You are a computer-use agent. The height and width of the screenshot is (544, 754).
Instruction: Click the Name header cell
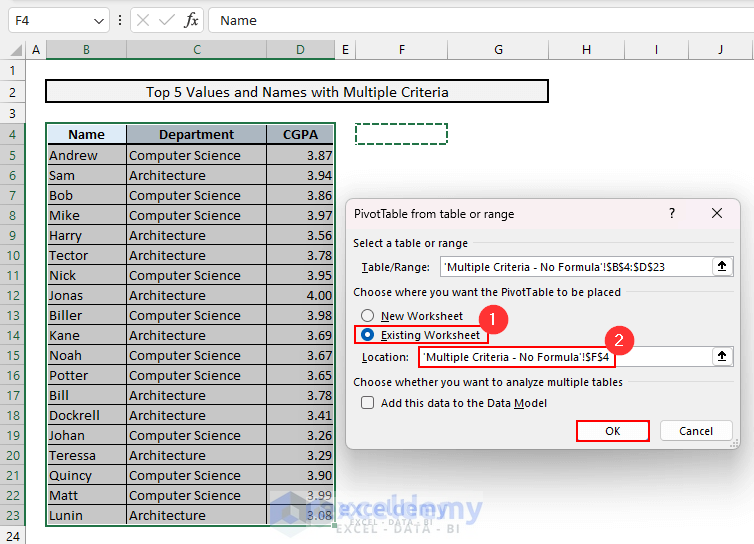point(87,134)
